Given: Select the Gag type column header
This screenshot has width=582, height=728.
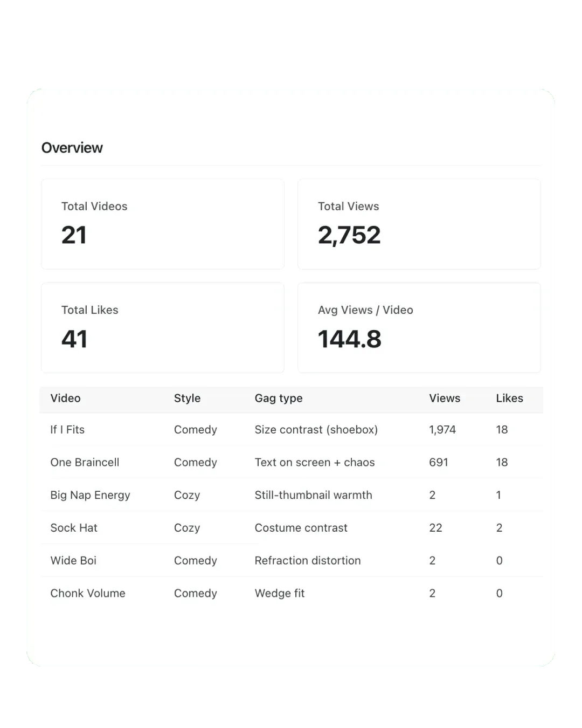Looking at the screenshot, I should [279, 399].
